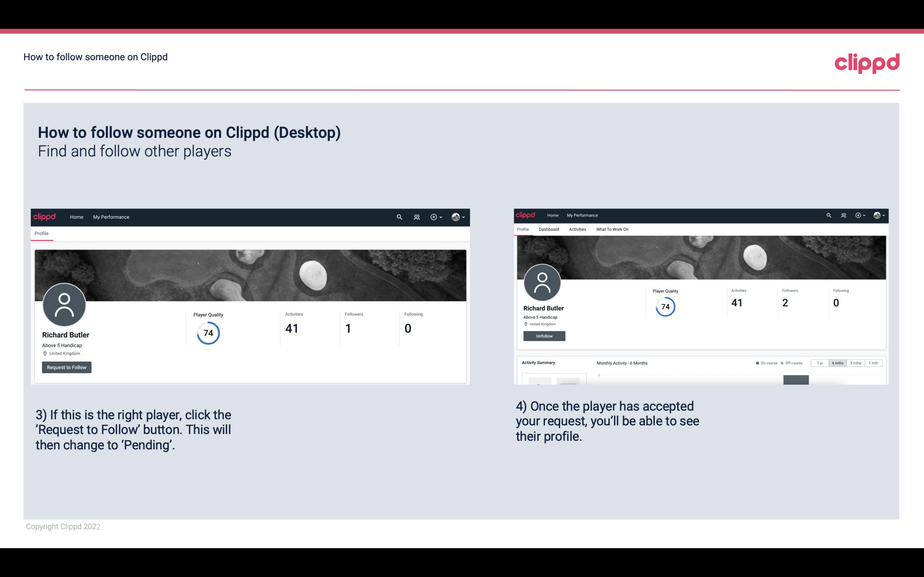
Task: Select the 'Profile' tab on left screenshot
Action: (x=41, y=233)
